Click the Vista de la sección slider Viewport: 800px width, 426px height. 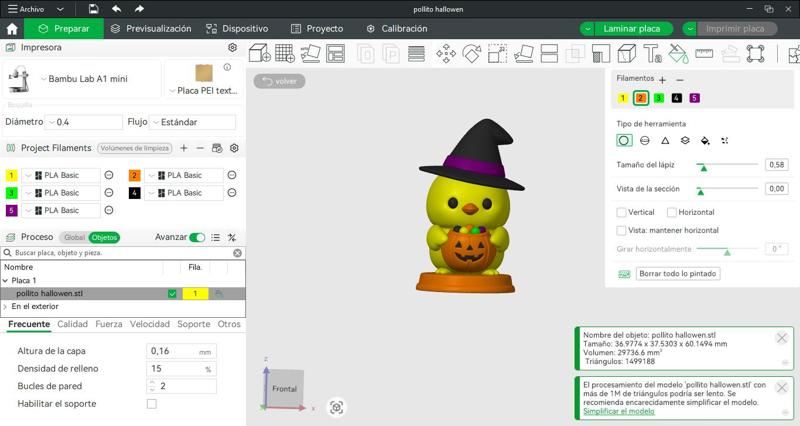[728, 189]
